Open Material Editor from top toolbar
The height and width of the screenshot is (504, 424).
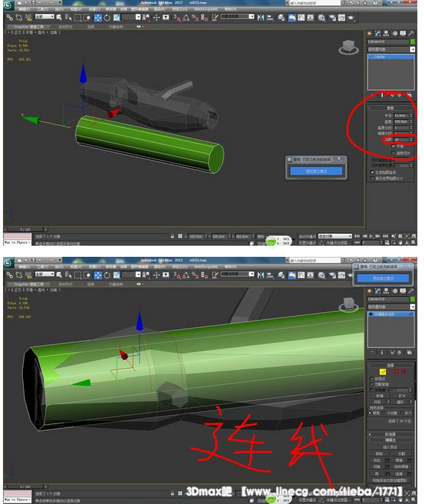(322, 17)
